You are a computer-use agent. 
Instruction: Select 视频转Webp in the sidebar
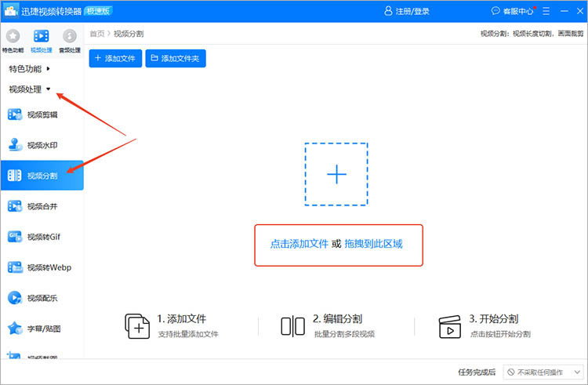pos(42,267)
